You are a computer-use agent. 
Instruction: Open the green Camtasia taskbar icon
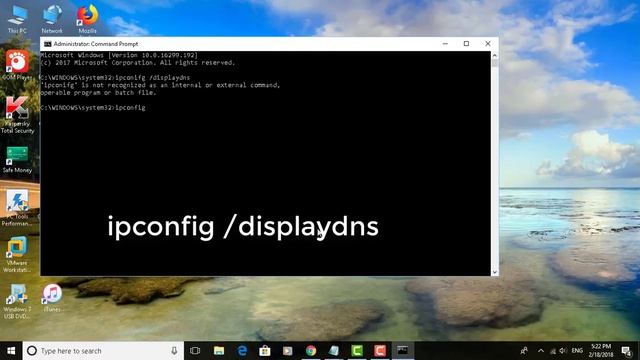(x=357, y=351)
